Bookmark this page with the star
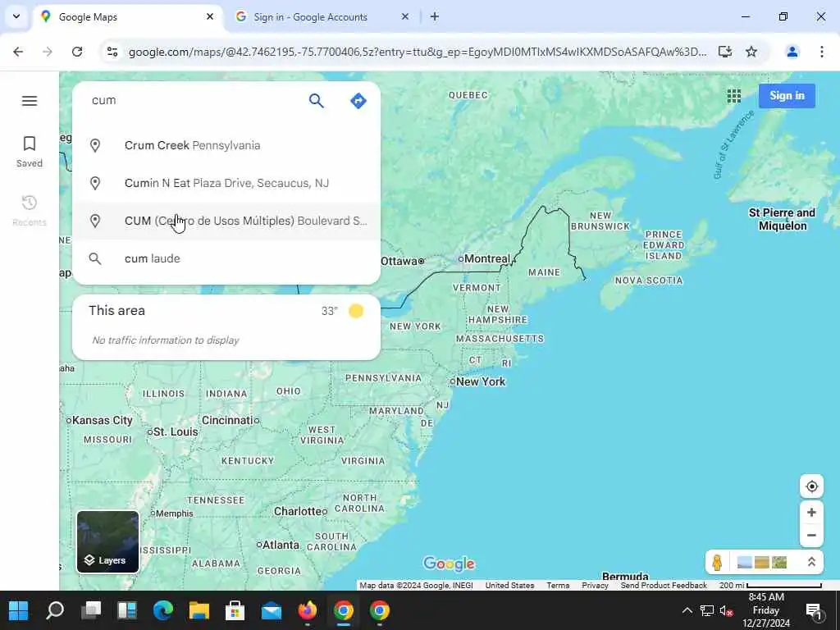Image resolution: width=840 pixels, height=630 pixels. point(751,52)
